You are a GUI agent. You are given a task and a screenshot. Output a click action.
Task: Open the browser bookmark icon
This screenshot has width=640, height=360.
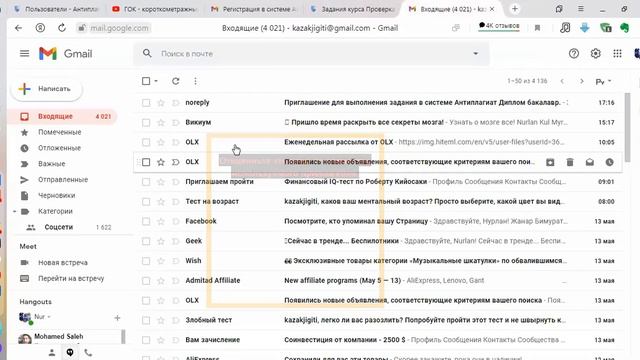[x=537, y=28]
